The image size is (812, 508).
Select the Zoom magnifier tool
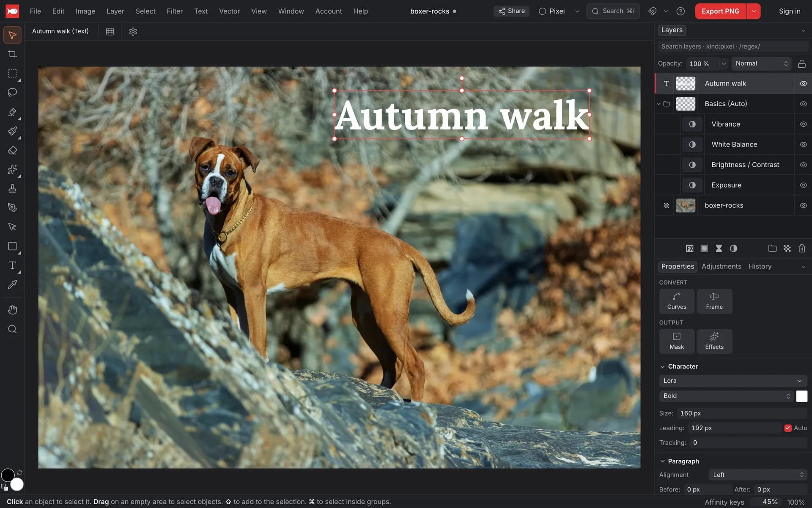[x=12, y=329]
